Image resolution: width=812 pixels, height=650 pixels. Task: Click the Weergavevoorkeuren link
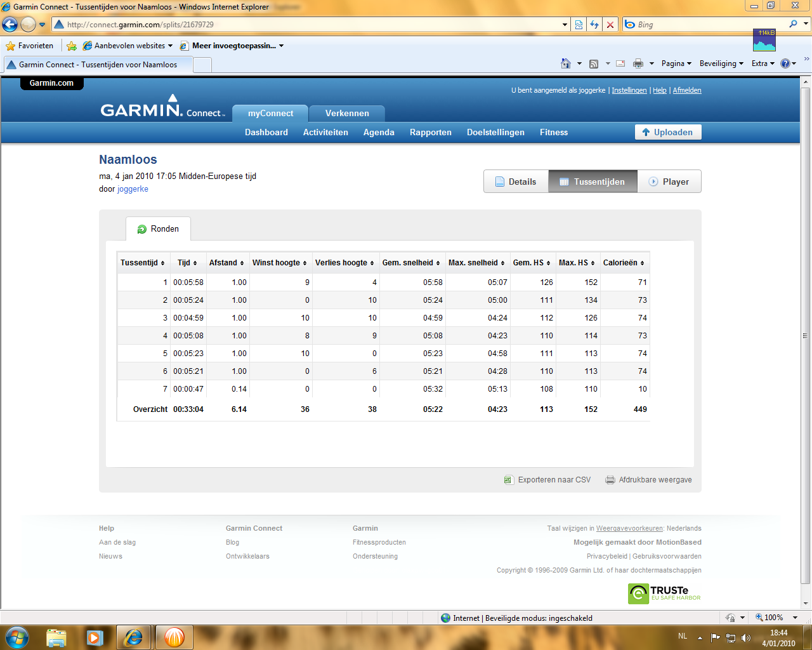[x=629, y=528]
